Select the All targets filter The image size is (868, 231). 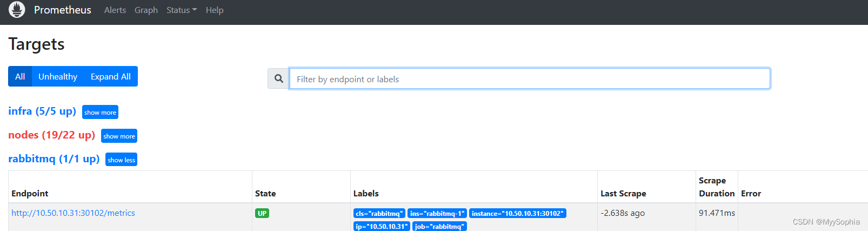coord(20,76)
